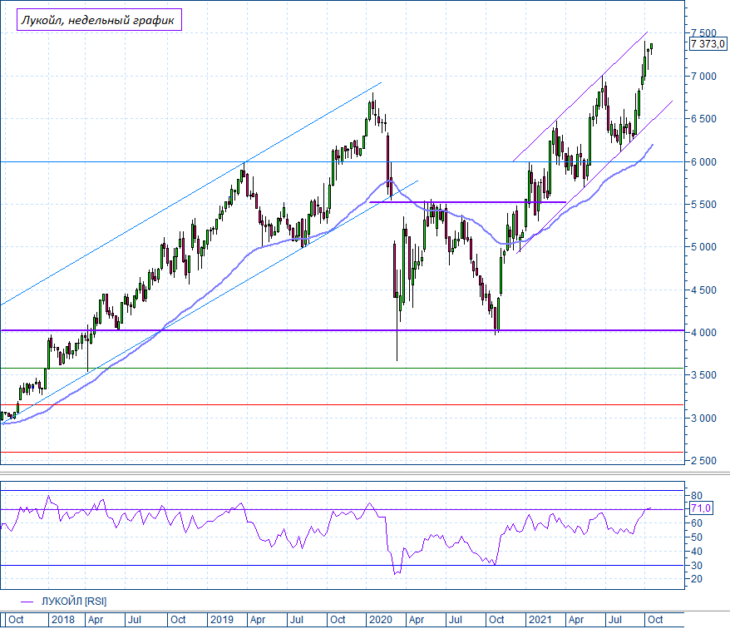Click the chart title 'Лукойл, недельный график'
The height and width of the screenshot is (629, 730).
click(99, 20)
